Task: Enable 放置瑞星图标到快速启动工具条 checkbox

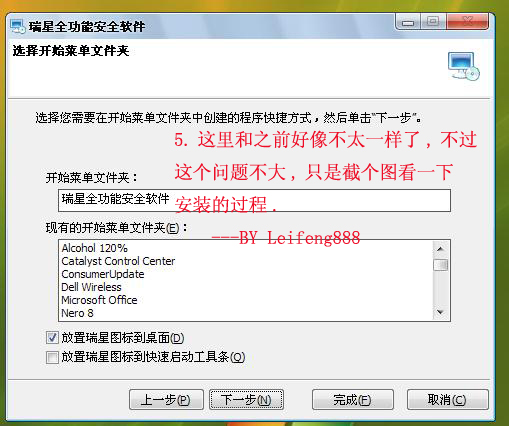Action: click(x=52, y=357)
